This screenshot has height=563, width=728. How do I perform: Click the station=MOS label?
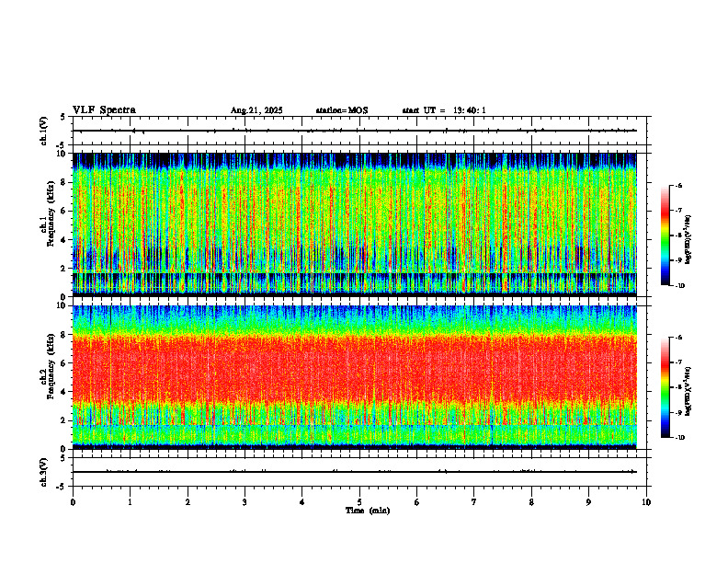click(342, 110)
